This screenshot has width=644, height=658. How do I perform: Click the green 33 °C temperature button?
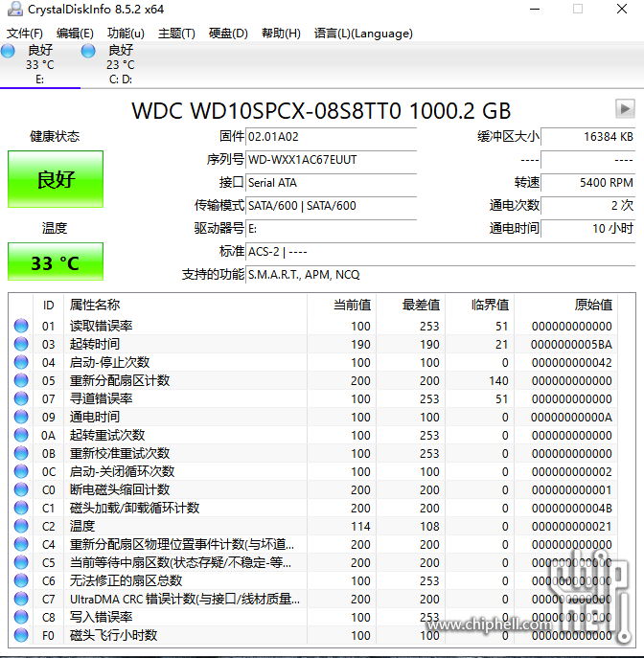click(56, 261)
